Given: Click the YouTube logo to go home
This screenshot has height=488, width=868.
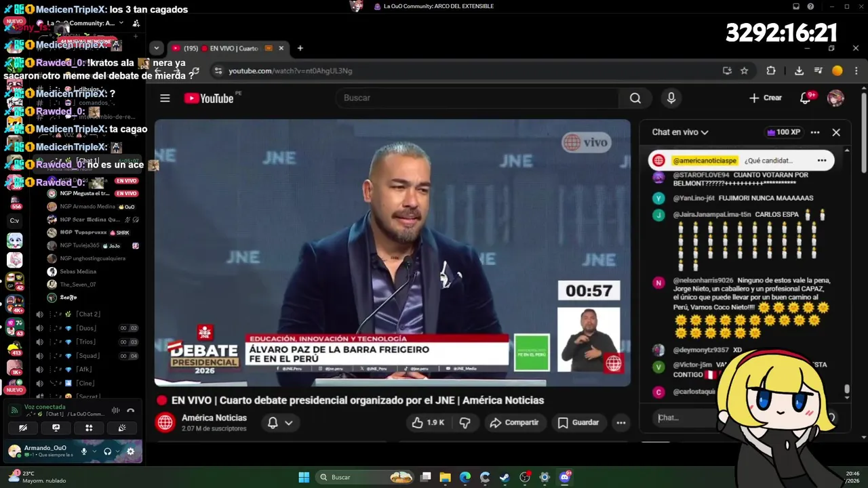Looking at the screenshot, I should tap(209, 98).
